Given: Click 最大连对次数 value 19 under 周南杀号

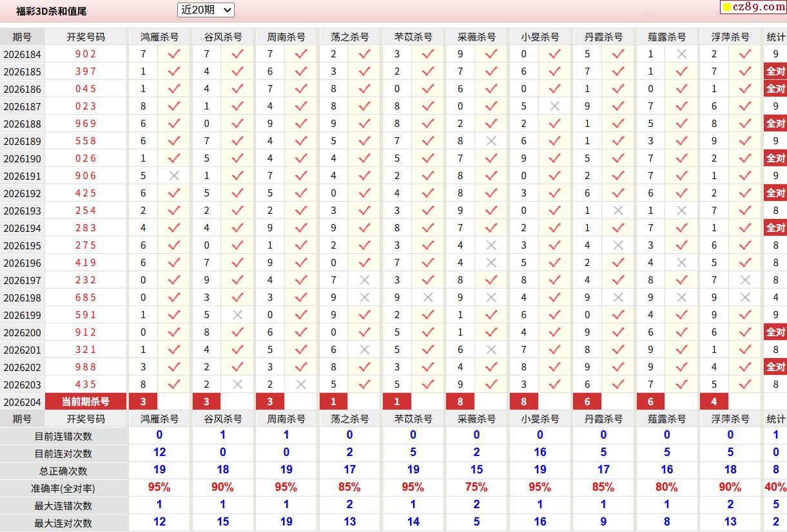Looking at the screenshot, I should (286, 522).
